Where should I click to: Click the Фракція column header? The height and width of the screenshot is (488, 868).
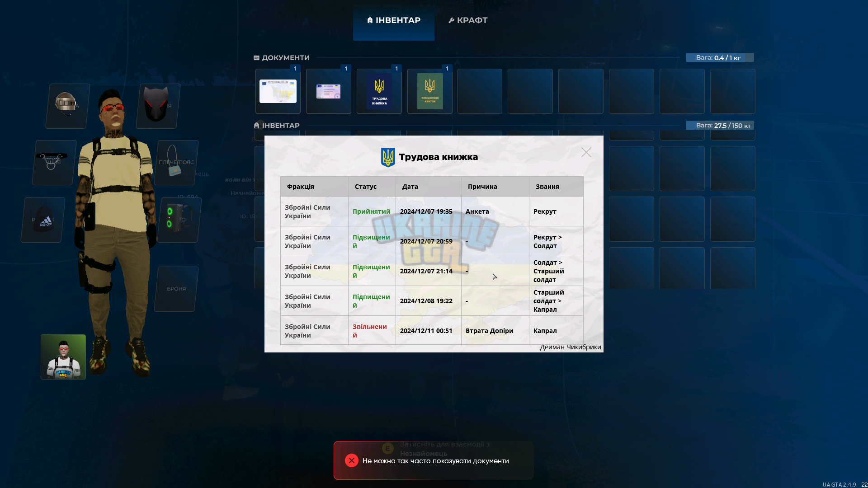point(314,187)
